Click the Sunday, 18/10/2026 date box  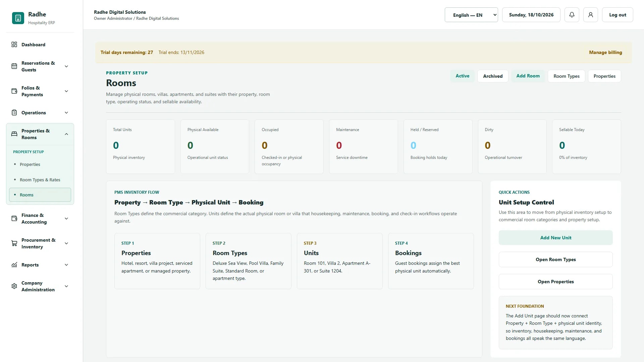pyautogui.click(x=531, y=15)
